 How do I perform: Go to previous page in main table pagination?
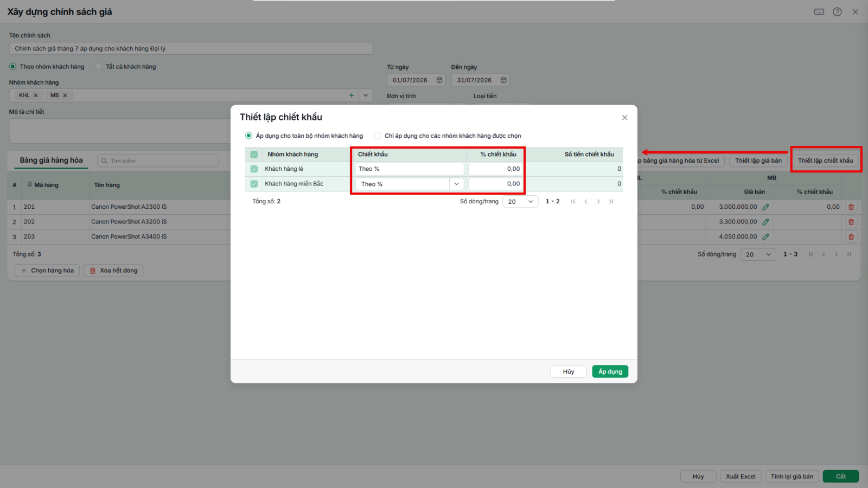coord(824,254)
